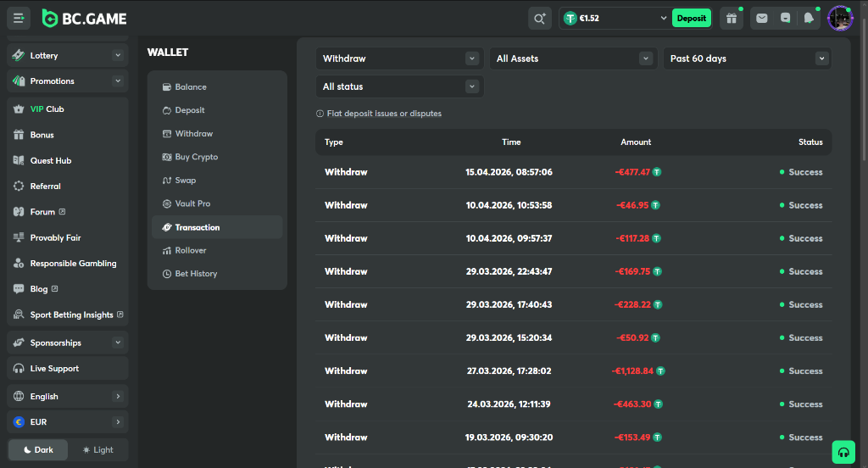Screen dimensions: 868x468
Task: Click the VIP Club crown icon
Action: [19, 109]
